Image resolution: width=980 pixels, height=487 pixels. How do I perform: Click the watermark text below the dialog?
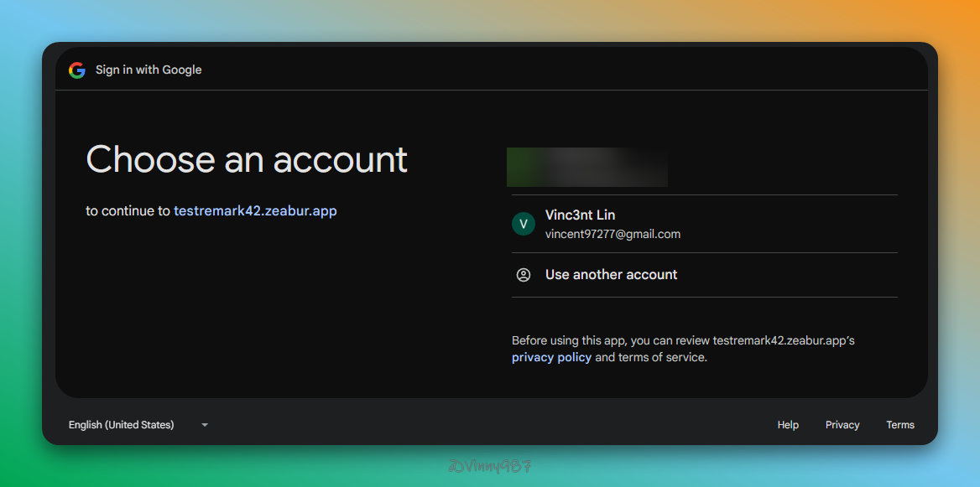tap(490, 466)
